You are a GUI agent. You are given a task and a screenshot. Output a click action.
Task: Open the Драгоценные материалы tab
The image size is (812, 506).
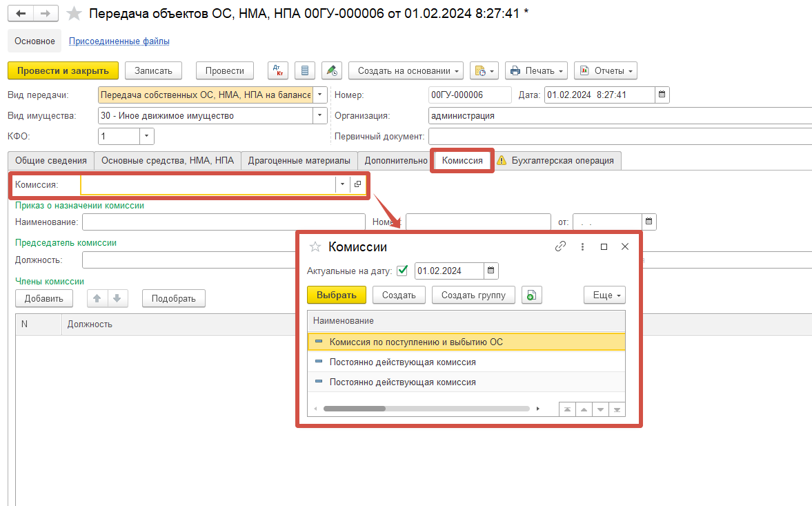click(x=299, y=161)
